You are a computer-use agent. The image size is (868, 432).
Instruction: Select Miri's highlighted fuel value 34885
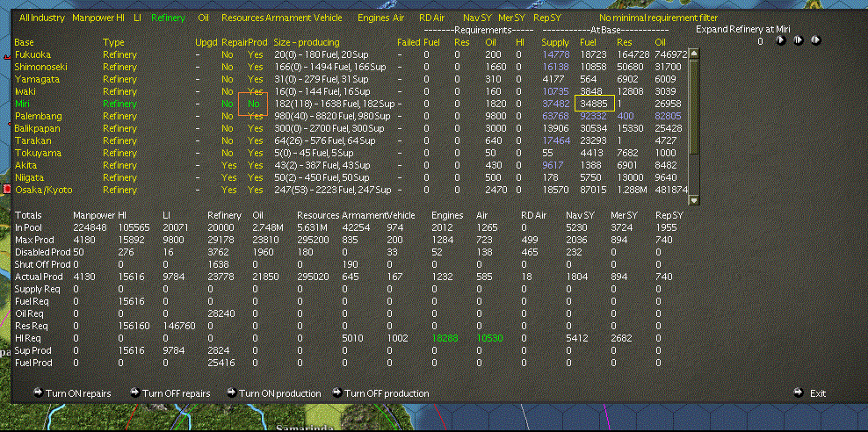[x=594, y=104]
